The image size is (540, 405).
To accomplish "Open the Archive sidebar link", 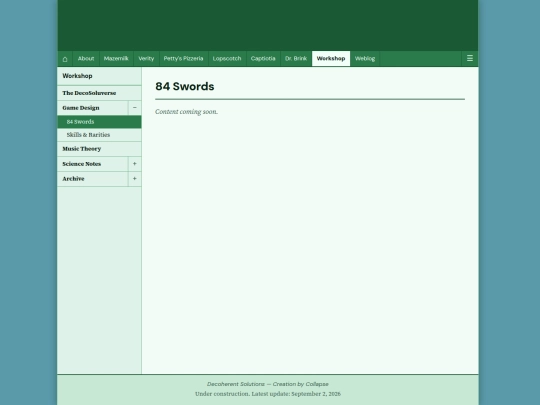I will pos(93,179).
